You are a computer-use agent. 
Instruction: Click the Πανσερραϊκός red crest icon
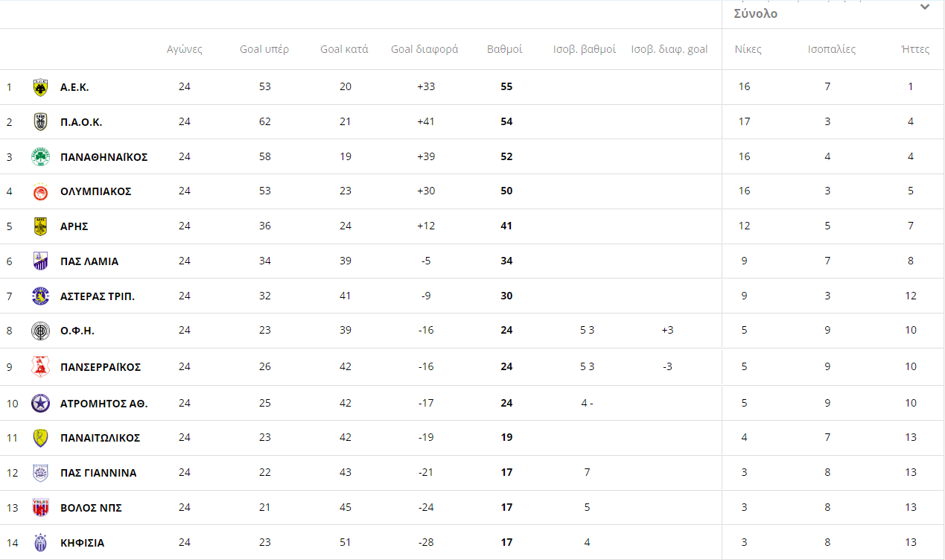tap(41, 367)
